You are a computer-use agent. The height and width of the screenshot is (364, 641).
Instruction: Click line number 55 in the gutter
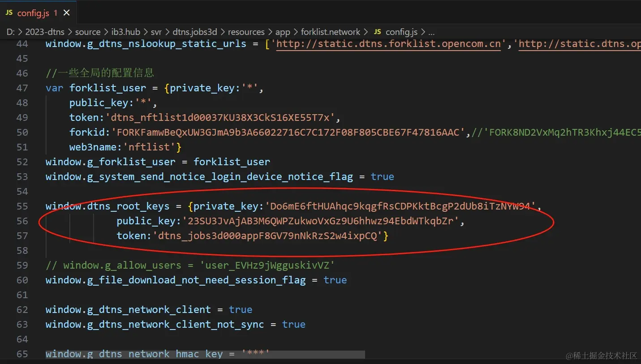[22, 206]
